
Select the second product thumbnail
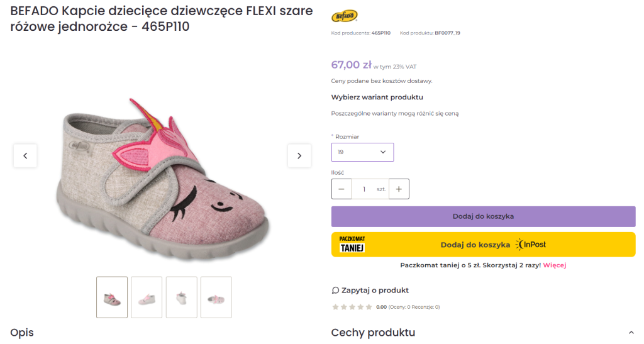coord(147,297)
